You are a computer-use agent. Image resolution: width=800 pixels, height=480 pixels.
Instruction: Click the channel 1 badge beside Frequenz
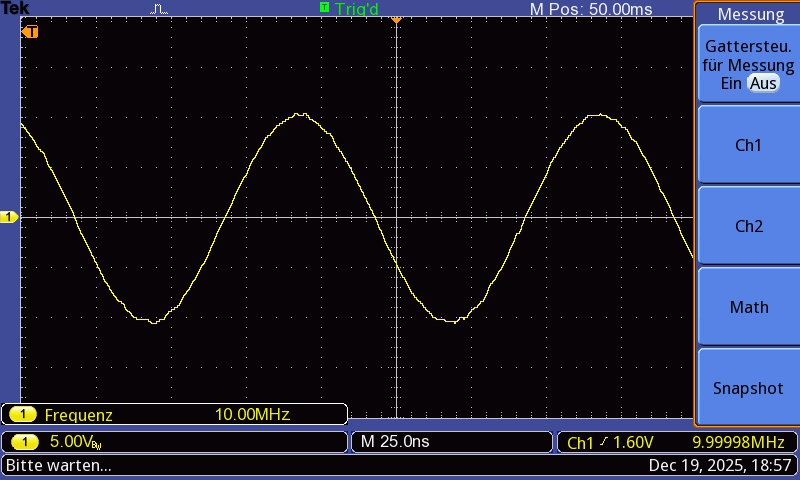point(22,414)
